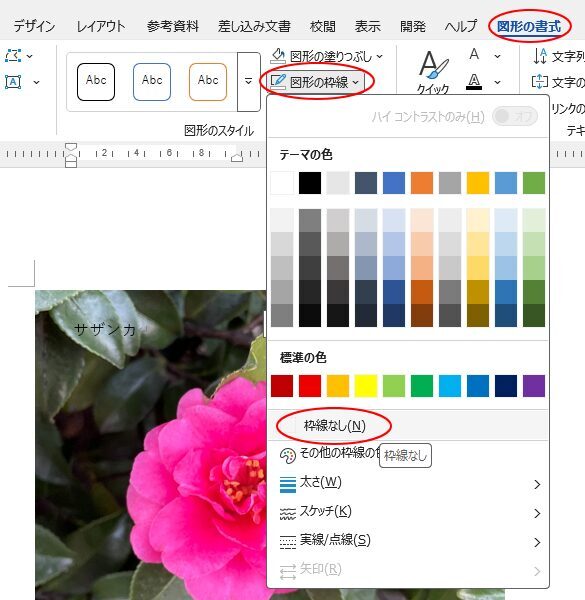Switch to the 表示 tab
Screen dimensions: 585x600
coord(367,26)
